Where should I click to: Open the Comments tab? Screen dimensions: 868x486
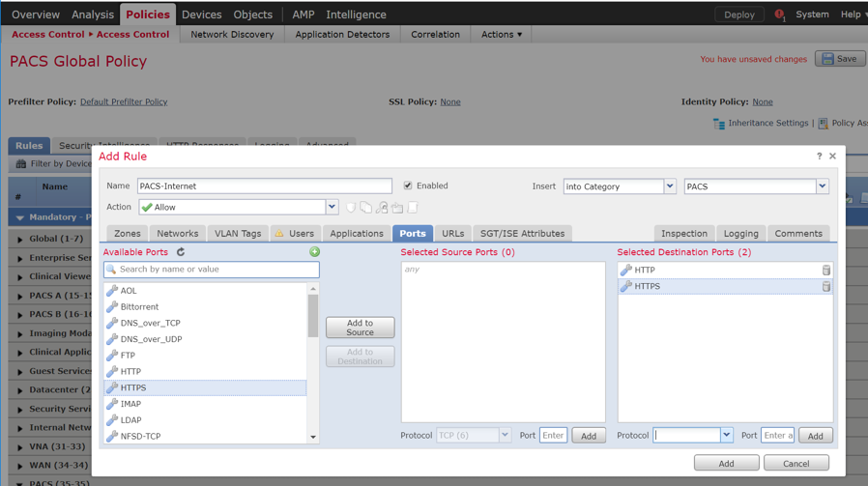tap(798, 234)
